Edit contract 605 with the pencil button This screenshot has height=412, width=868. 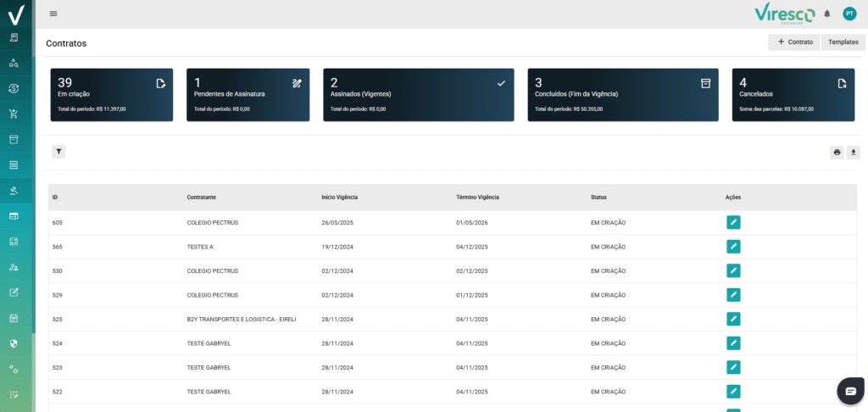click(733, 222)
